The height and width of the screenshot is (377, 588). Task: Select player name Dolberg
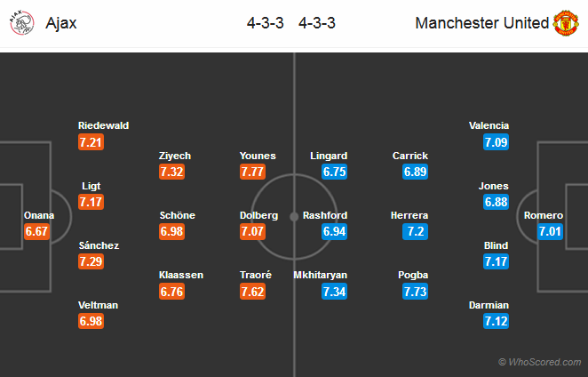258,215
